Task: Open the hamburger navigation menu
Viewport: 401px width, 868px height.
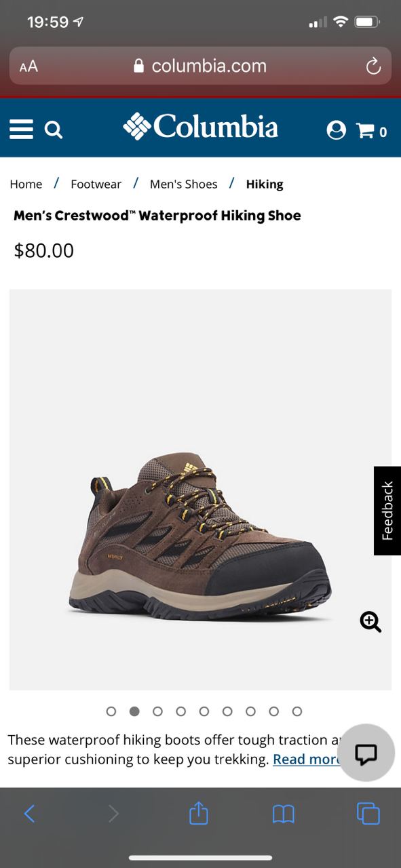Action: (21, 129)
